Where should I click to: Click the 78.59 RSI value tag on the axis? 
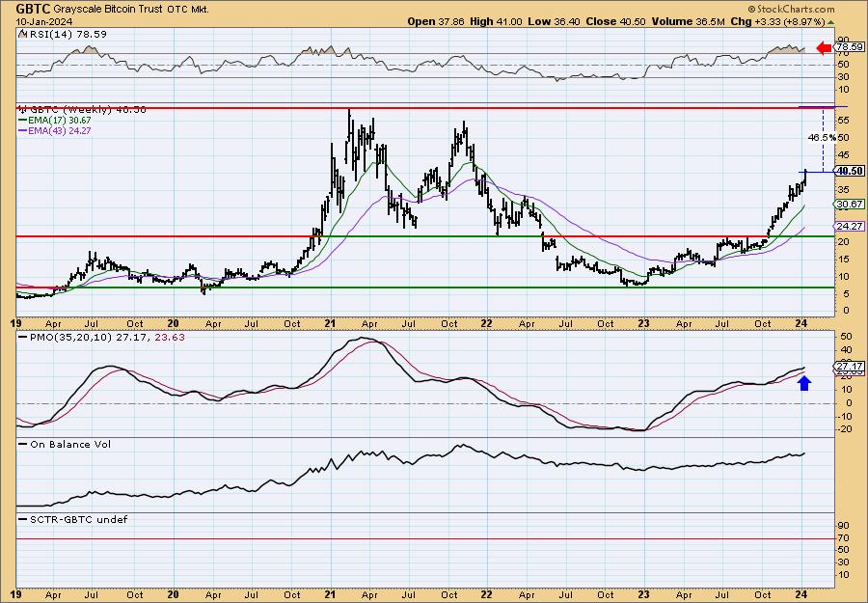click(x=849, y=47)
